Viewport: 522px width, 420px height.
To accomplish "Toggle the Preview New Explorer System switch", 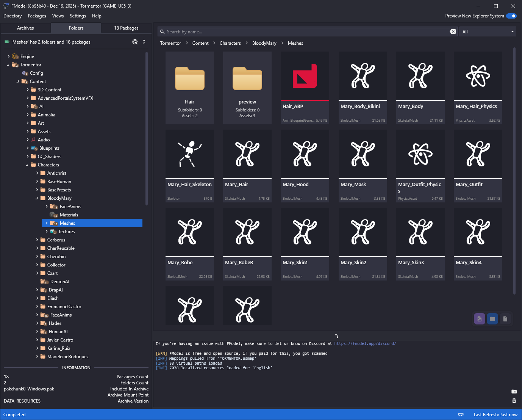I will (511, 16).
